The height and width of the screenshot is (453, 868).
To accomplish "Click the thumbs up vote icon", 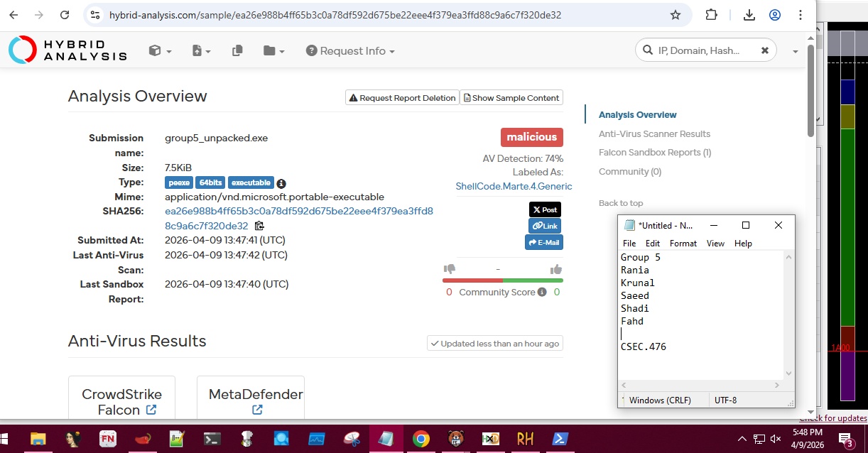I will [556, 269].
